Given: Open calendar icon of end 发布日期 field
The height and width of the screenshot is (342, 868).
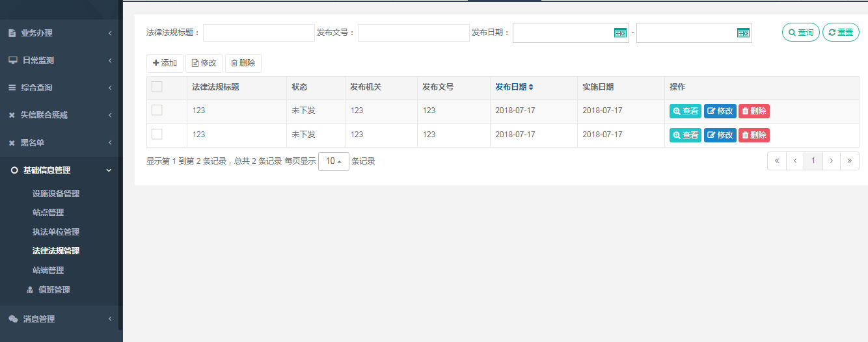Looking at the screenshot, I should click(x=743, y=33).
